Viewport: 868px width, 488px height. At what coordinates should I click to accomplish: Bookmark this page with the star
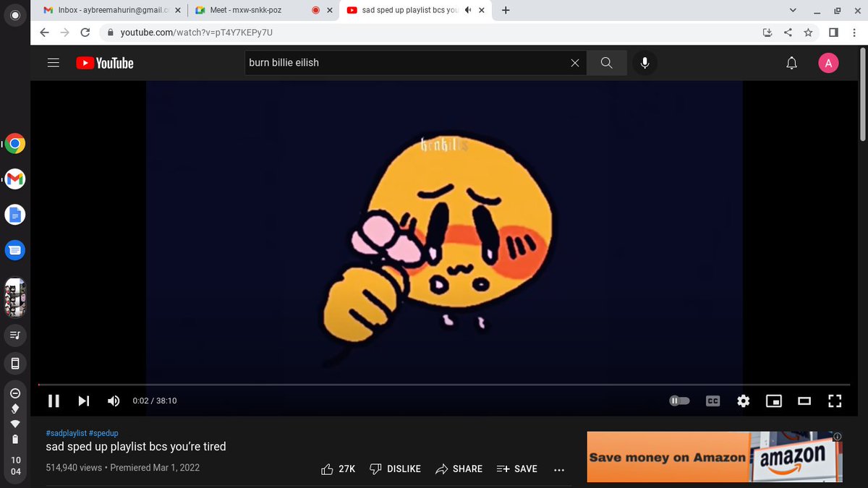coord(808,33)
